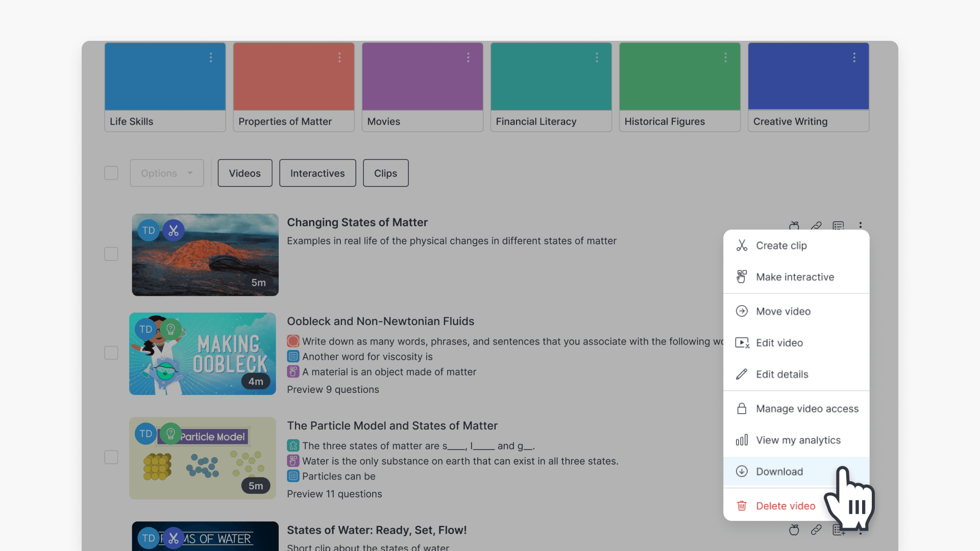The height and width of the screenshot is (551, 980).
Task: Click the scissors icon beside Create clip
Action: tap(742, 245)
